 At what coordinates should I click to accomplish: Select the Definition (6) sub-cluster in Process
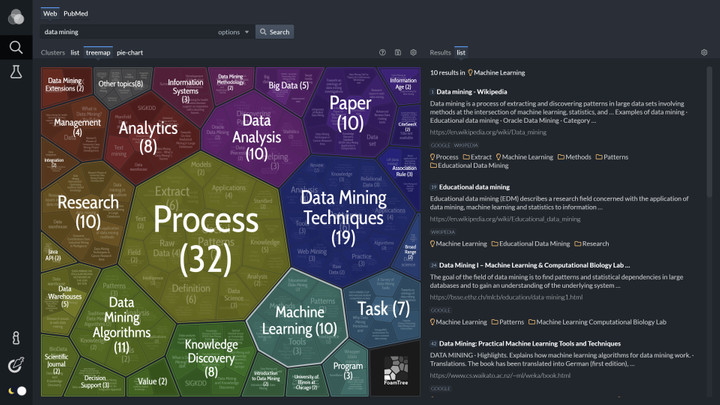tap(191, 293)
